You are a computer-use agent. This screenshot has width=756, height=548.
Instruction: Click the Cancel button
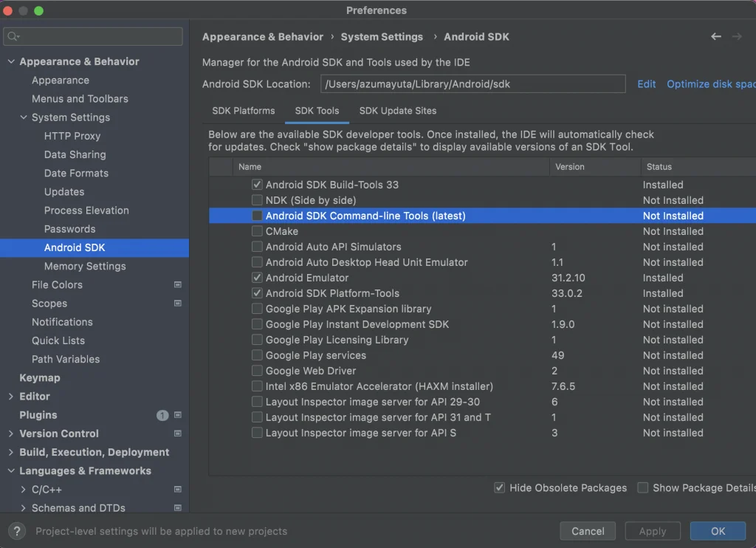point(587,531)
